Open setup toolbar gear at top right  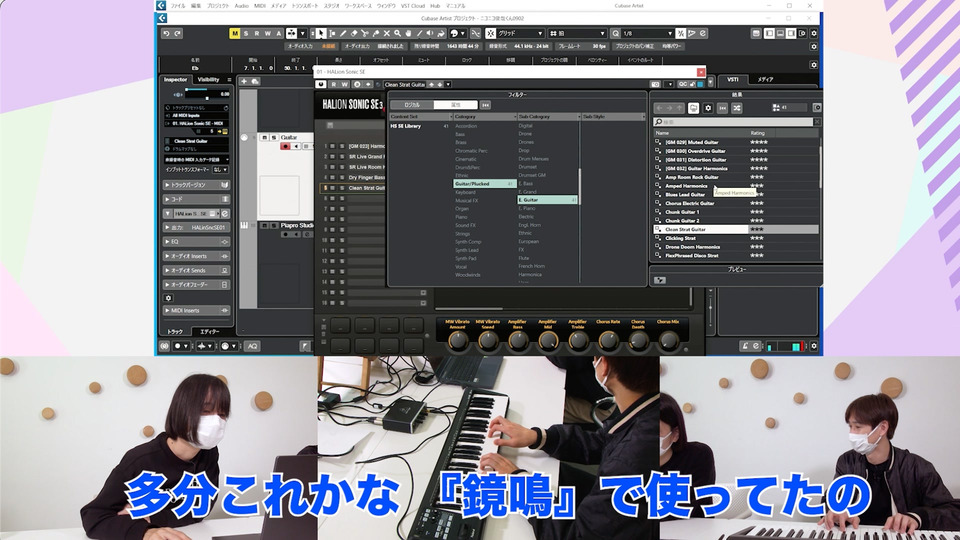point(814,33)
